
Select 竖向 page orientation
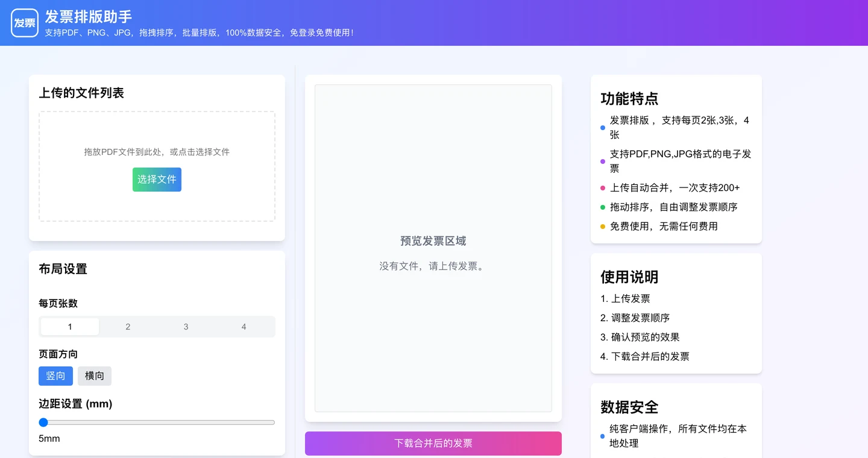[55, 376]
